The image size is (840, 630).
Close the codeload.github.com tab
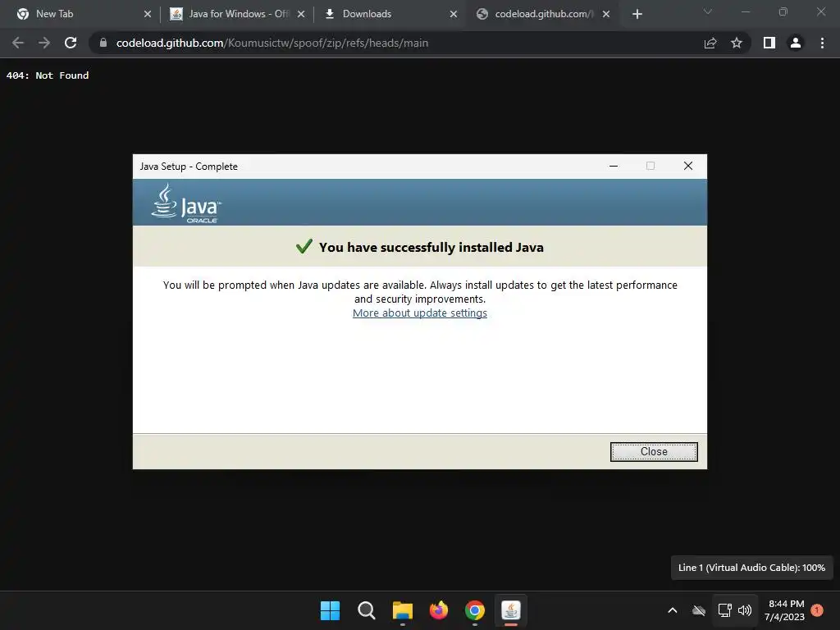(606, 14)
